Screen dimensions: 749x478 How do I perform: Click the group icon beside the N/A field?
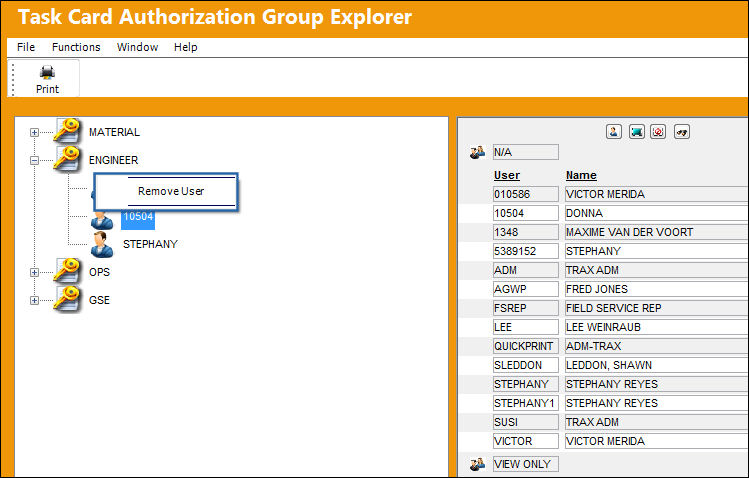coord(477,152)
